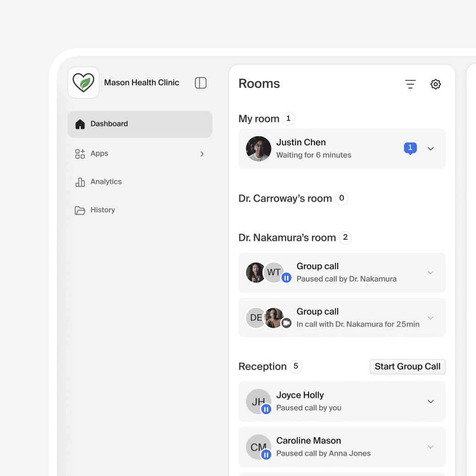Expand the 25min Group call chevron

pos(431,318)
